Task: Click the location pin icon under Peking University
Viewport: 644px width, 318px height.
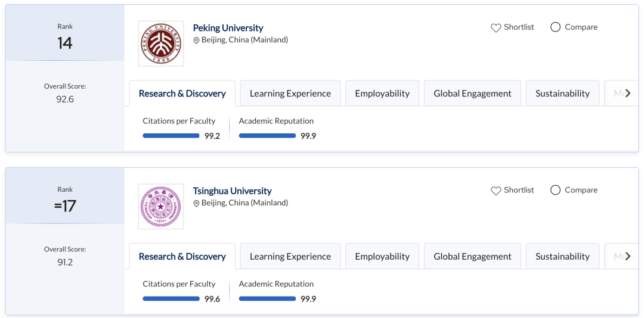Action: pyautogui.click(x=196, y=40)
